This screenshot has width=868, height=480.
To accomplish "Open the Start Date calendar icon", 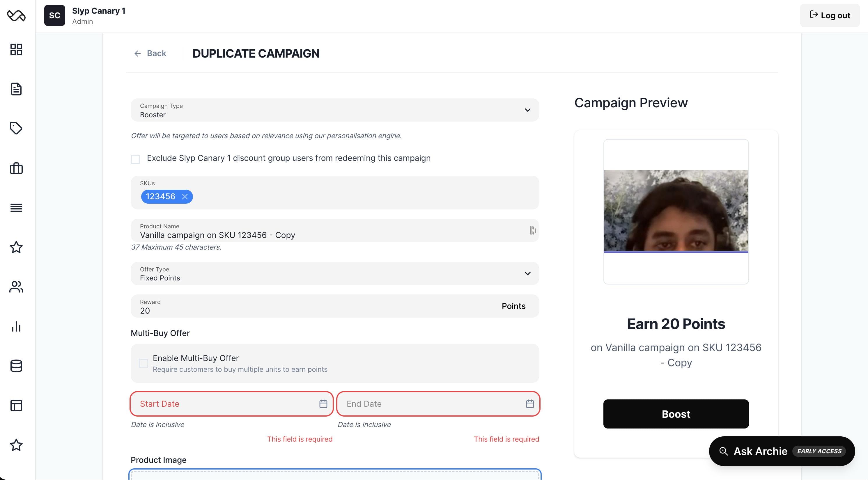I will click(x=323, y=403).
